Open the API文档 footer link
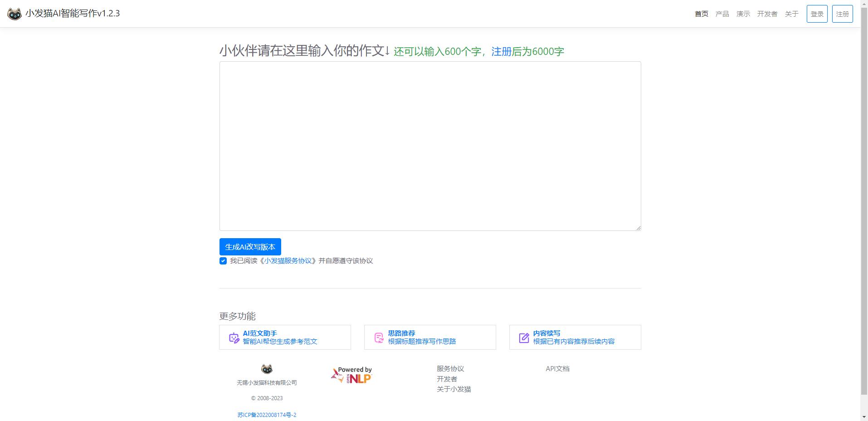Screen dimensions: 868x421 tap(557, 369)
